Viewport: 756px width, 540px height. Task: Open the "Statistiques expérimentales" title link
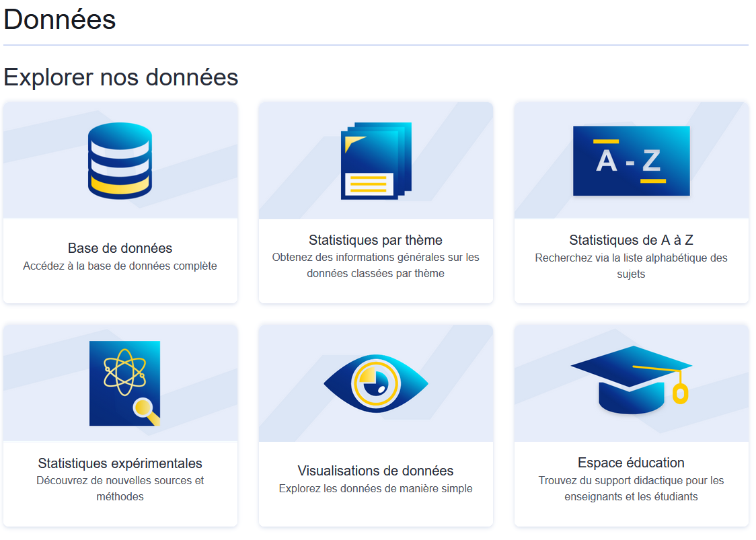(120, 463)
